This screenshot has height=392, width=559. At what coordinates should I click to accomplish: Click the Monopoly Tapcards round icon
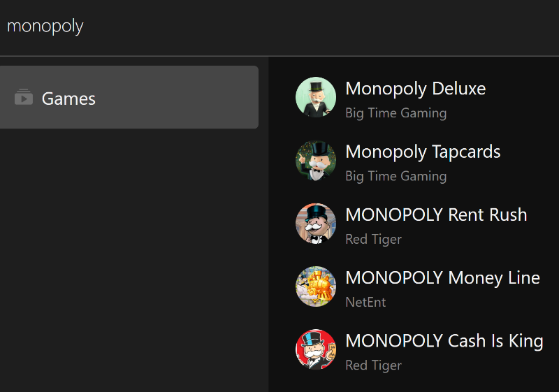(x=316, y=161)
